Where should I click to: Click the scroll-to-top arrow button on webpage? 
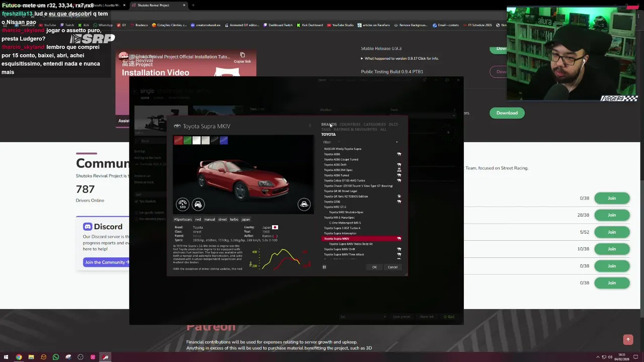point(628,340)
